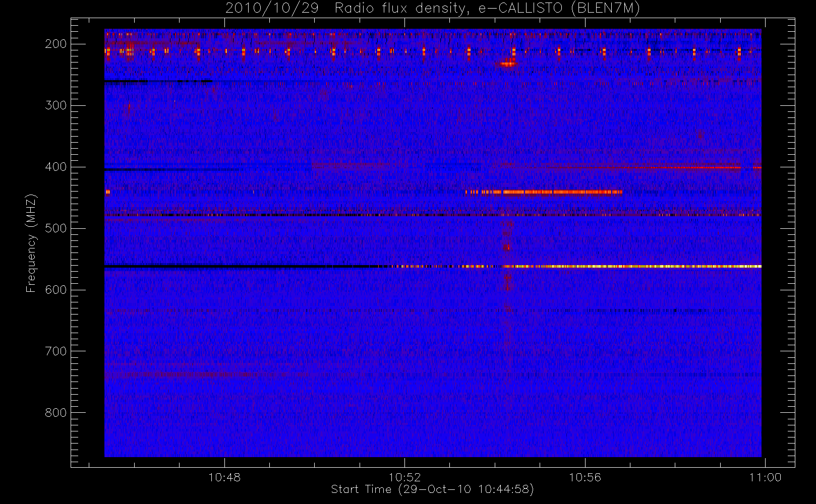Image resolution: width=816 pixels, height=504 pixels.
Task: Click the 800 frequency tick label
Action: coord(56,413)
